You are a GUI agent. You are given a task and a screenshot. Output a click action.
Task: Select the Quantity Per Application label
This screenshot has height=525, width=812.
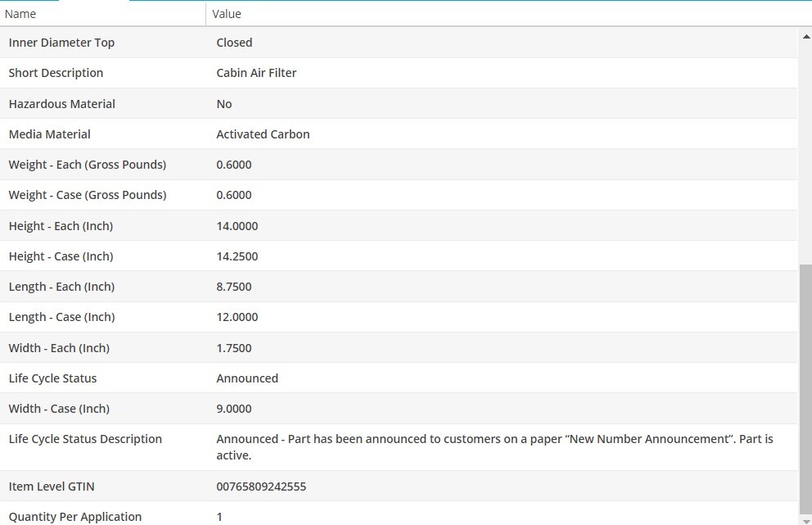[x=75, y=517]
